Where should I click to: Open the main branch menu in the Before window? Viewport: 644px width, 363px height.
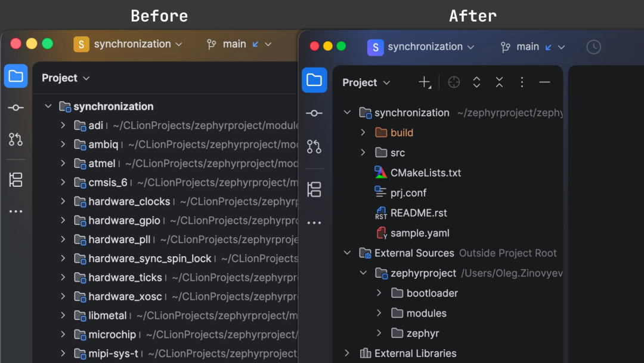point(240,44)
